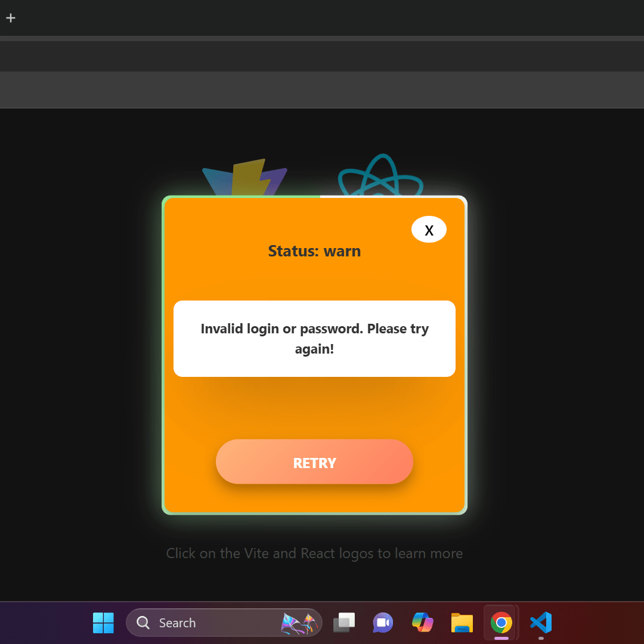This screenshot has height=644, width=644.
Task: Open the Chat app from the taskbar
Action: tap(383, 623)
